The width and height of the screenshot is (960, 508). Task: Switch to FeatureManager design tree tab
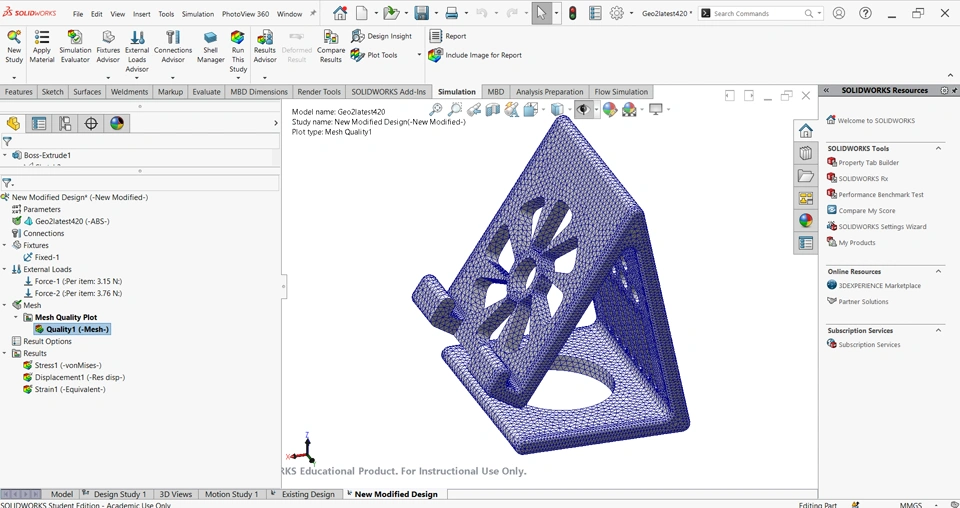[13, 124]
